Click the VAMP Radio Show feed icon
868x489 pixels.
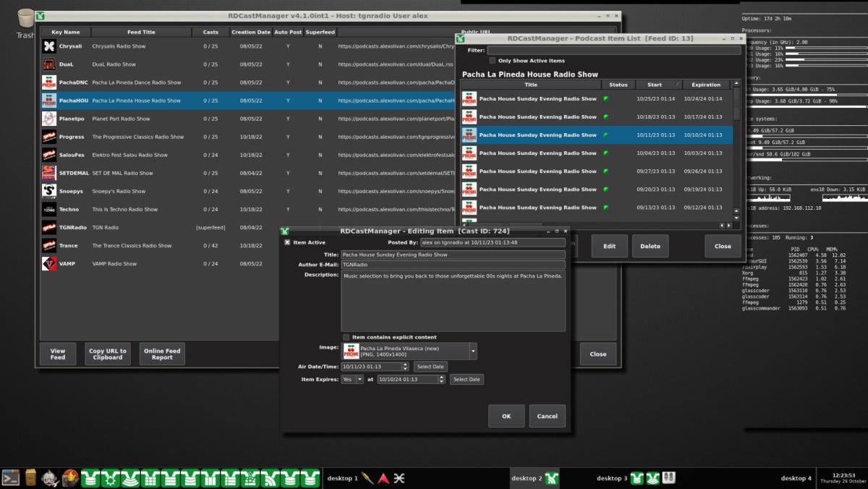48,263
